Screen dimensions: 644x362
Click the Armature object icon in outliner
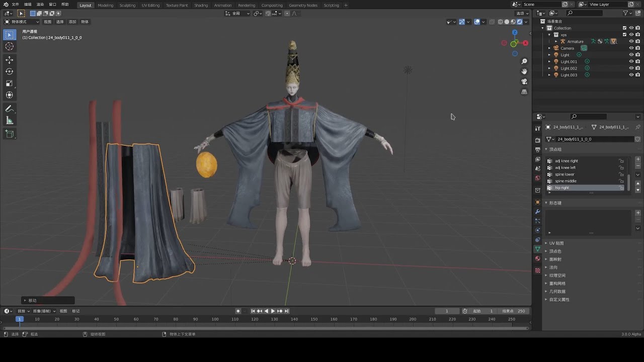coord(562,42)
